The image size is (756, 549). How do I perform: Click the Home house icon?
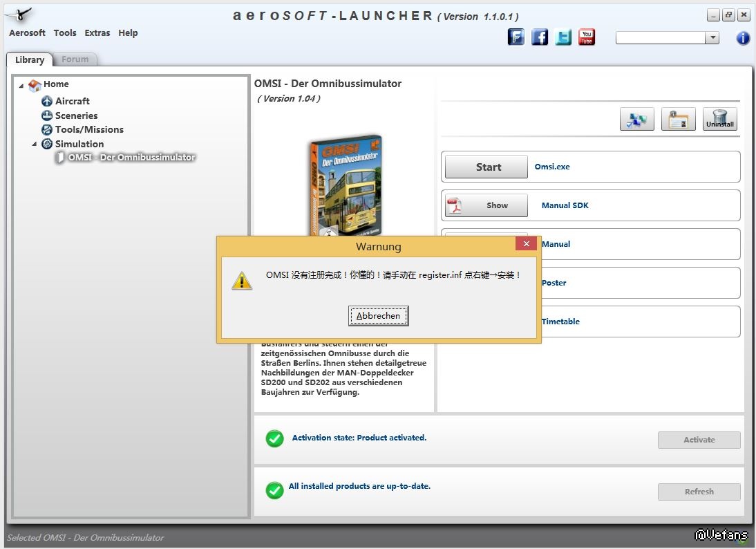(35, 85)
